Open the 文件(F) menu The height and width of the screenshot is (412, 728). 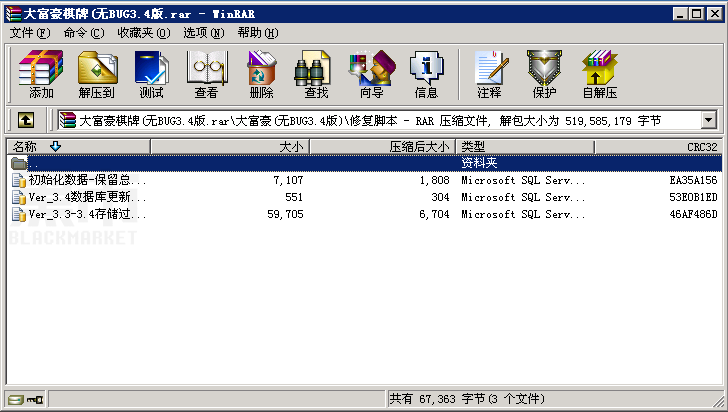click(30, 33)
